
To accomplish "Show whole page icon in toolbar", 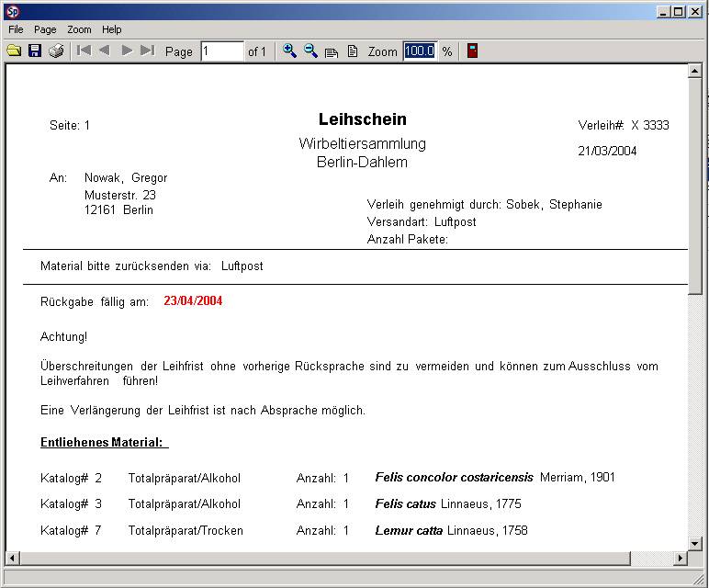I will [x=353, y=51].
